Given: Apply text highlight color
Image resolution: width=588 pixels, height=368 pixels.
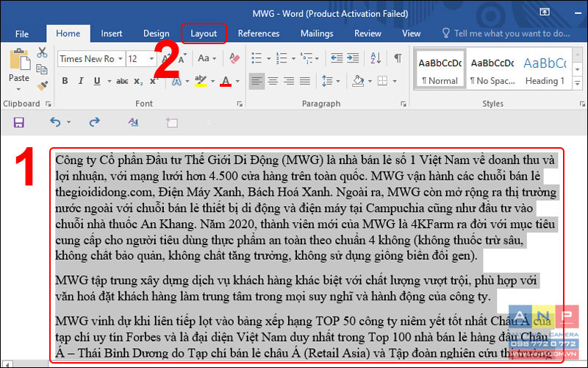Looking at the screenshot, I should tap(201, 81).
